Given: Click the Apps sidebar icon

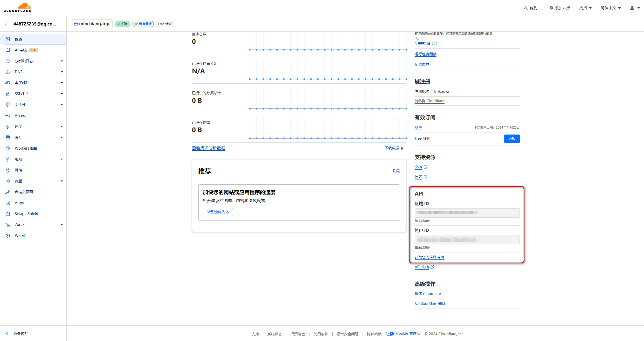Looking at the screenshot, I should (x=8, y=203).
